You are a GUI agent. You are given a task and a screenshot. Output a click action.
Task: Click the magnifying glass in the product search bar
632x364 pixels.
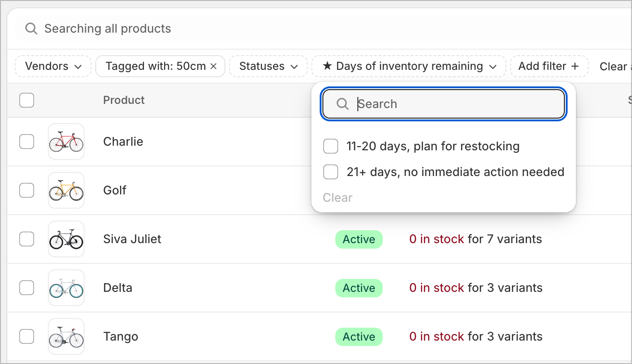(x=31, y=28)
